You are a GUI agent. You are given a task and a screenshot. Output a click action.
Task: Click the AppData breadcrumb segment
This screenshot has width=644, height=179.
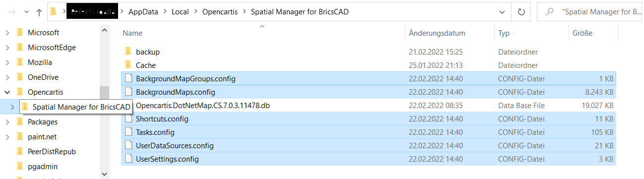142,12
